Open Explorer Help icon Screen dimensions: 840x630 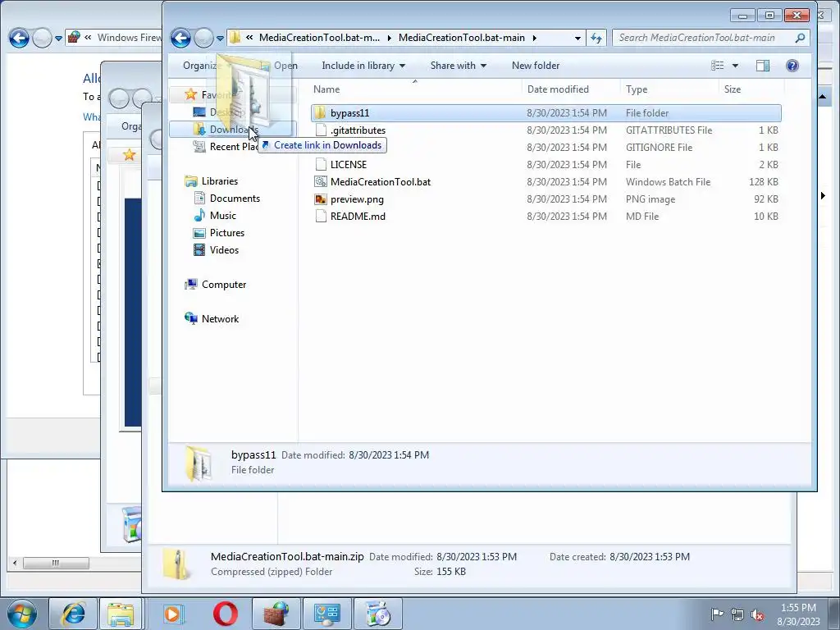pos(792,66)
